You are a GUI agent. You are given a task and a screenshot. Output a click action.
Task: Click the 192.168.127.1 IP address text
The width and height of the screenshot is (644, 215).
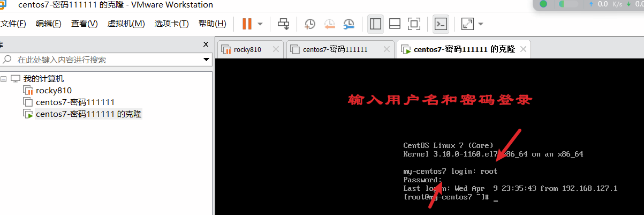point(589,189)
